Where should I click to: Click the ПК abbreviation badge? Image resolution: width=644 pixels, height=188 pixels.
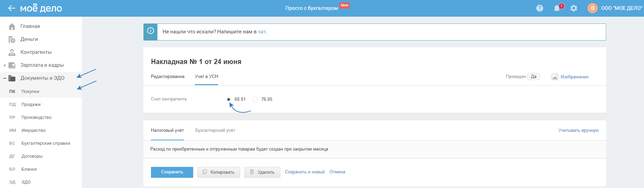(12, 91)
